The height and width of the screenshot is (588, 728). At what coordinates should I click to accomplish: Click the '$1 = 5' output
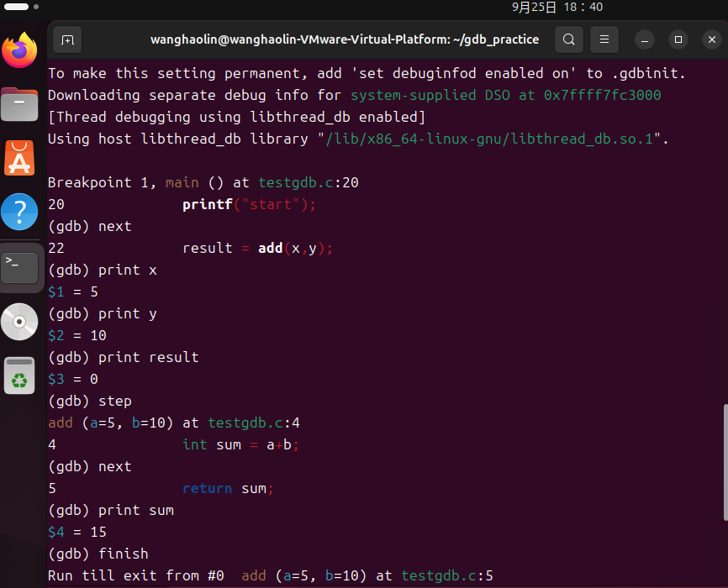pyautogui.click(x=73, y=292)
